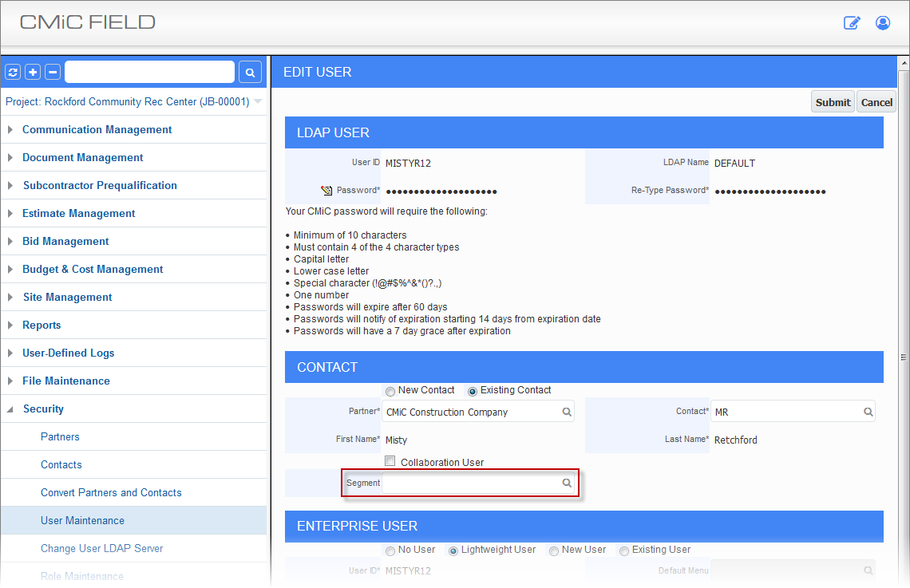910x588 pixels.
Task: Expand the Bid Management section
Action: (65, 241)
